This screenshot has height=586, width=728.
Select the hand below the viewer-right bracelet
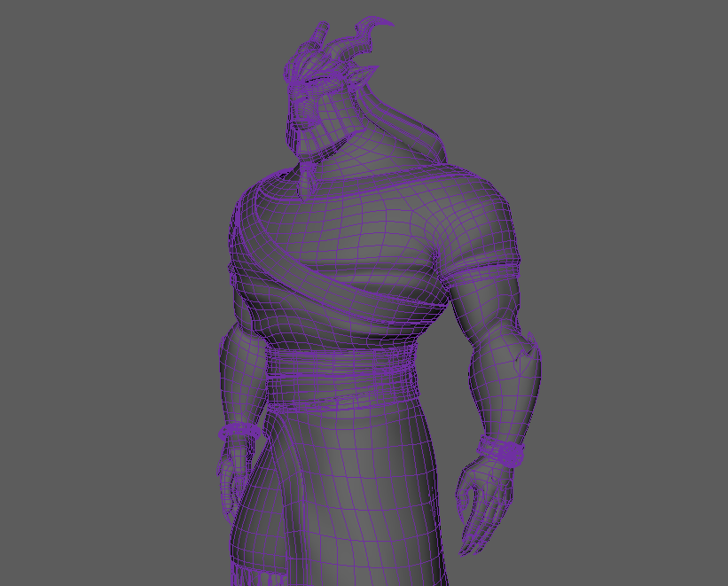[x=483, y=505]
